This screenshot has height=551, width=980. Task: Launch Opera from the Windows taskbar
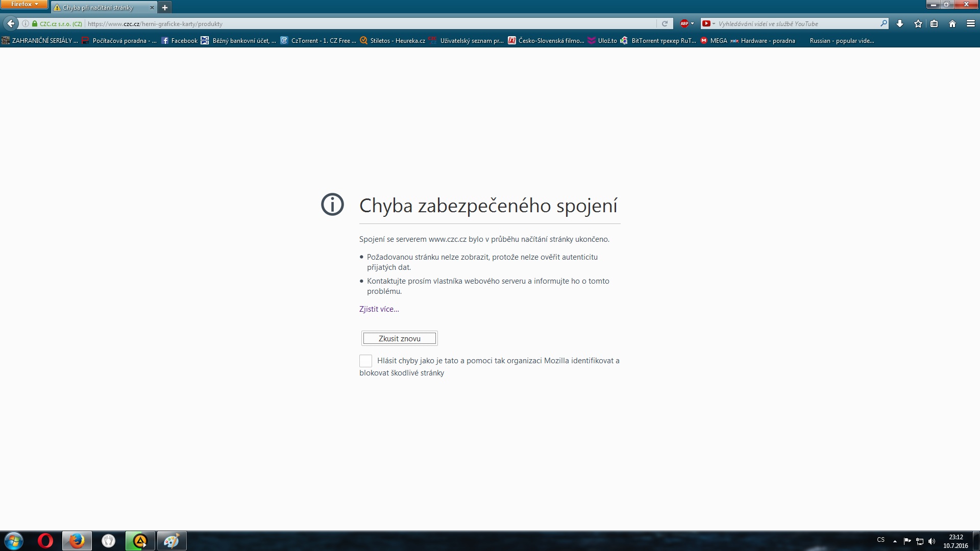(x=45, y=540)
